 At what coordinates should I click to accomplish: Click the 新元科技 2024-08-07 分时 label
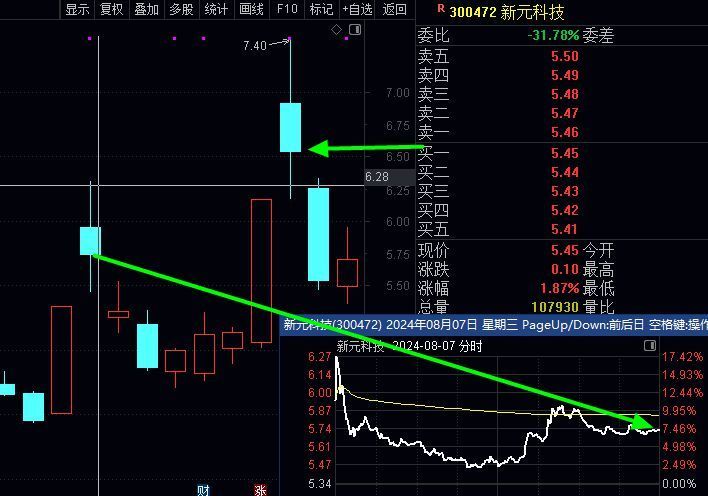(x=410, y=346)
